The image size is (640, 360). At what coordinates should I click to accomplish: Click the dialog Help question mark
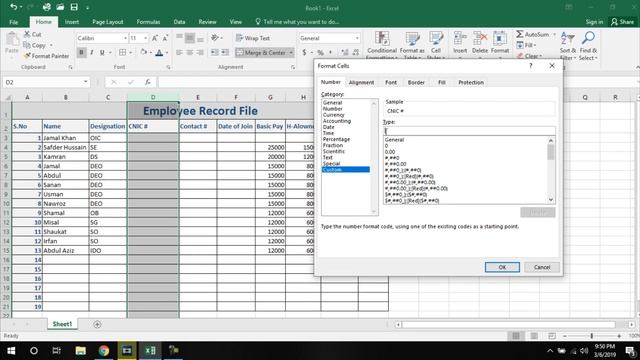click(x=531, y=66)
